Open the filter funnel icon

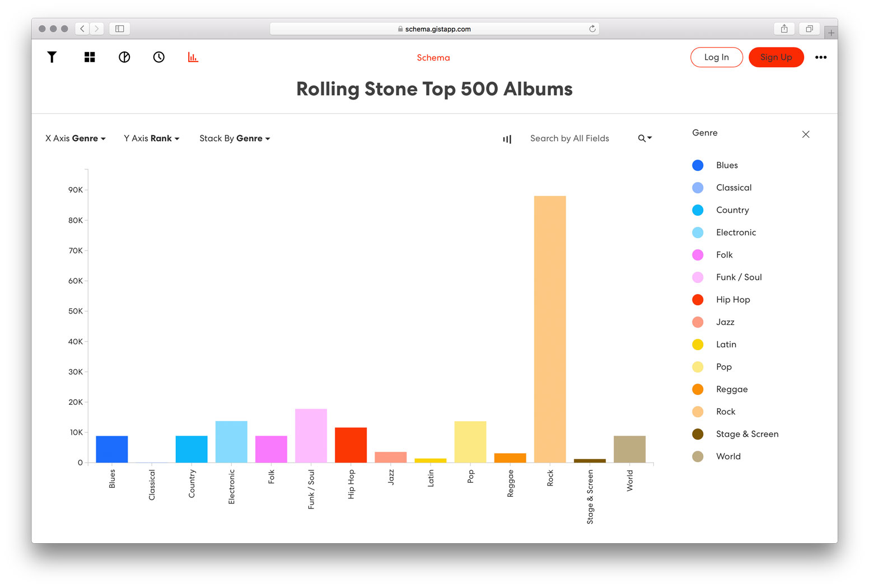(x=52, y=57)
